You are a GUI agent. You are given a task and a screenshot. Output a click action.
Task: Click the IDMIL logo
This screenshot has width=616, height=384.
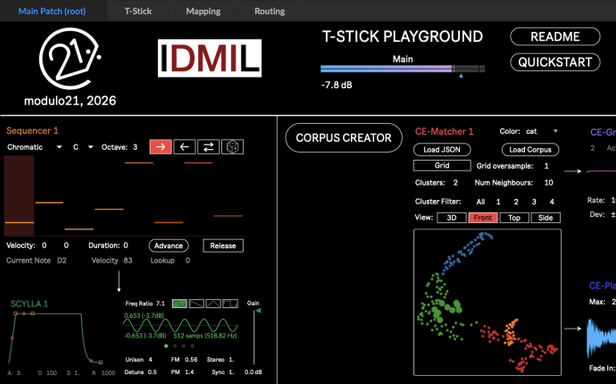210,58
